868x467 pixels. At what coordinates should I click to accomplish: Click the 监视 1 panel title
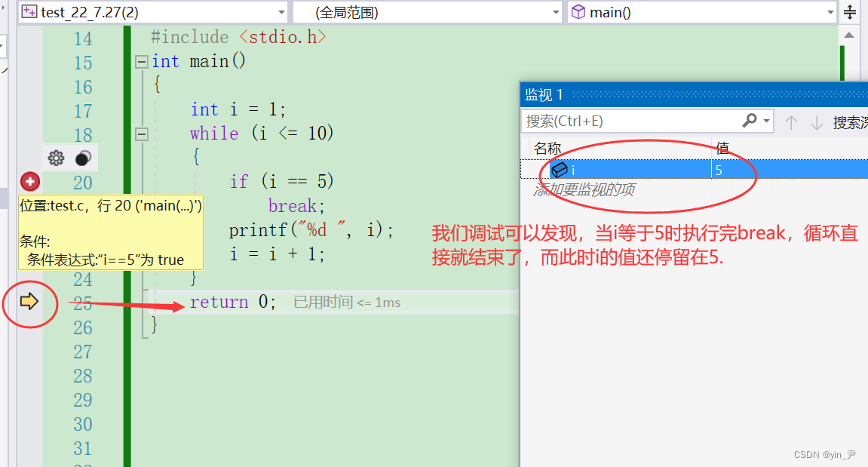point(540,94)
